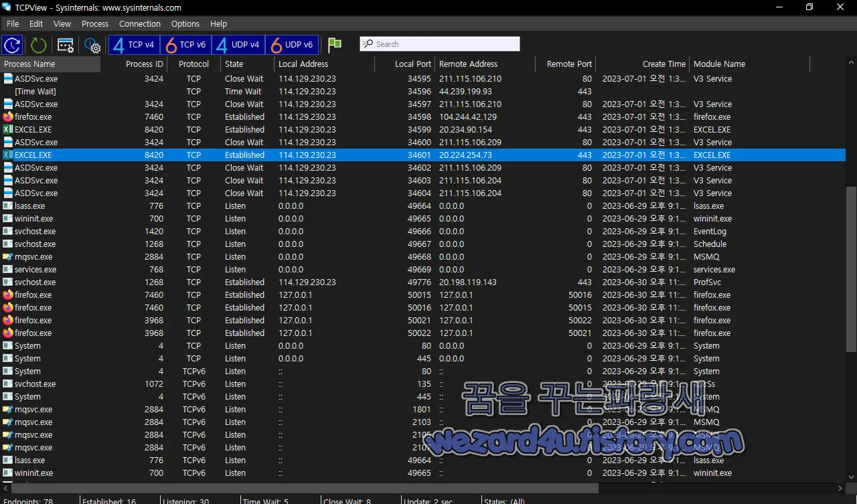Click the green flag states filter icon

point(335,45)
